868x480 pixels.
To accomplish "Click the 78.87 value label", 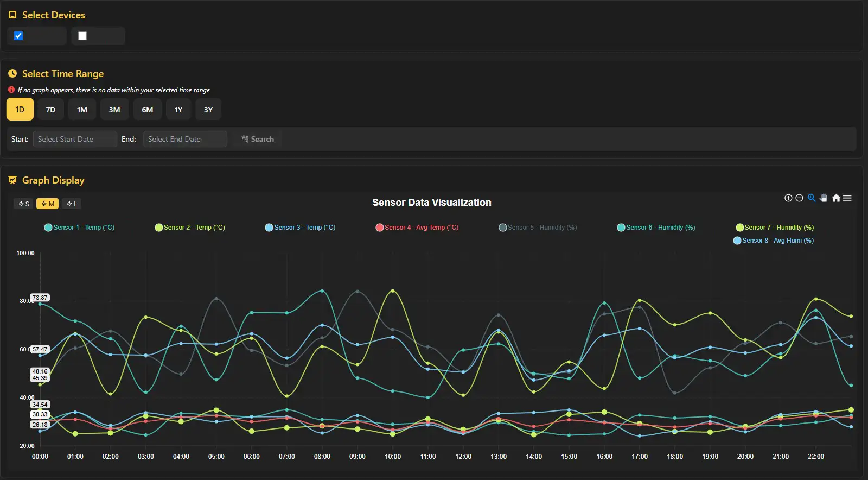I will pos(40,298).
